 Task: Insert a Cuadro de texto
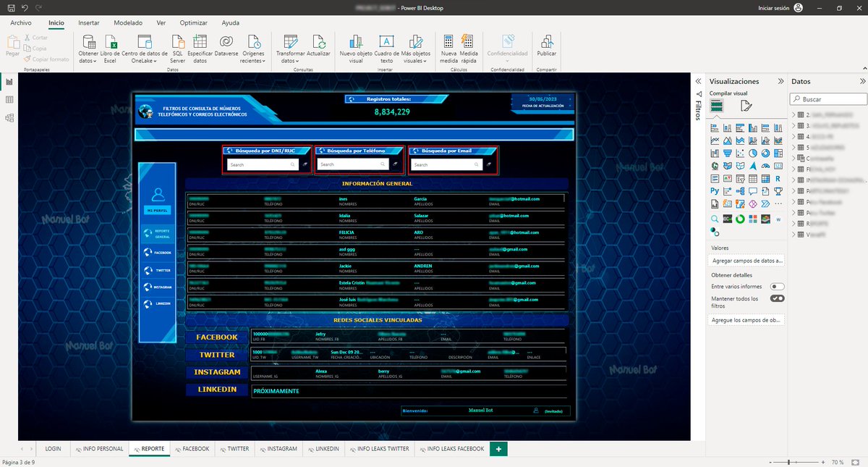(386, 49)
